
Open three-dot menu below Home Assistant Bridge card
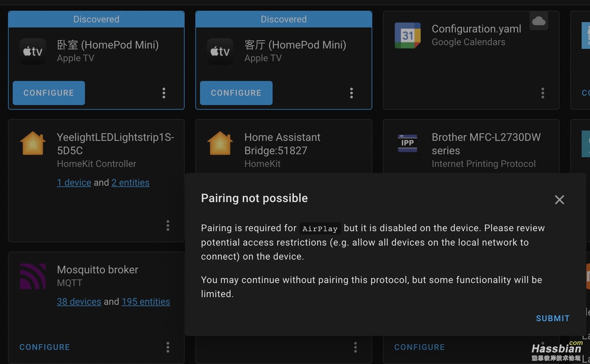tap(356, 347)
